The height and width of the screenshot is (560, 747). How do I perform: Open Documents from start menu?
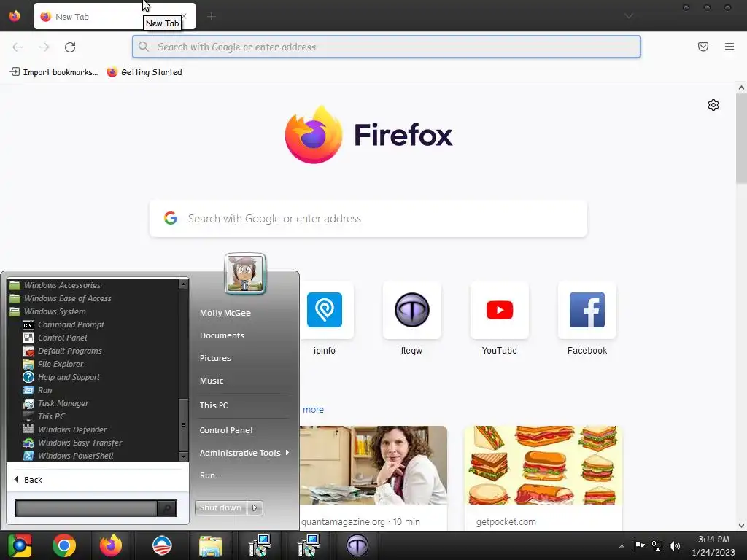222,335
